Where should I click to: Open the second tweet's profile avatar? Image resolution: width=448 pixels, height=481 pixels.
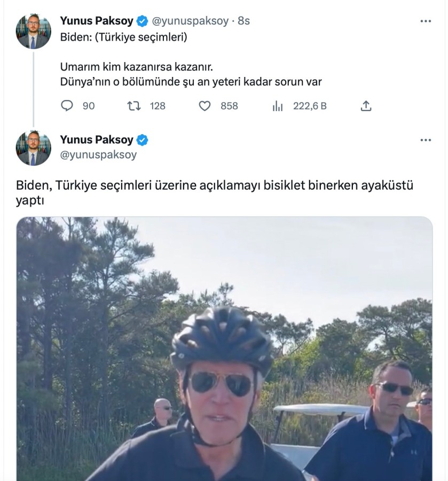pos(33,148)
